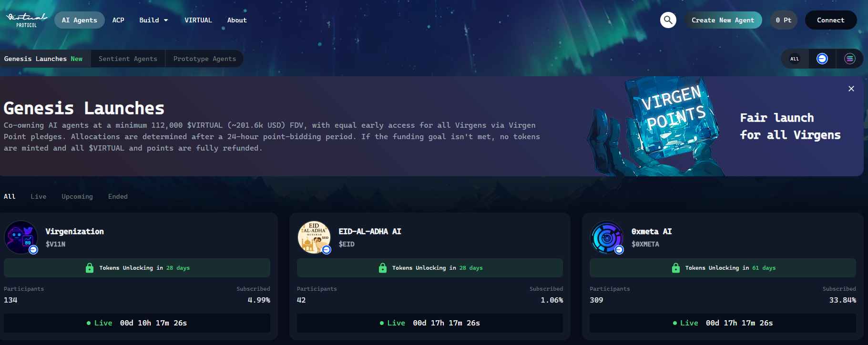Filter launches by Upcoming
868x345 pixels.
pos(77,196)
